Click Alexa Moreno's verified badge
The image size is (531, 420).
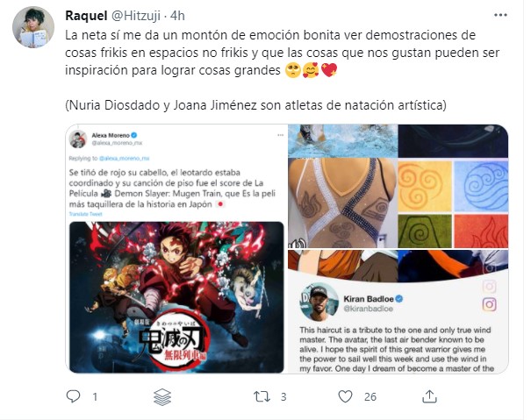coord(134,135)
